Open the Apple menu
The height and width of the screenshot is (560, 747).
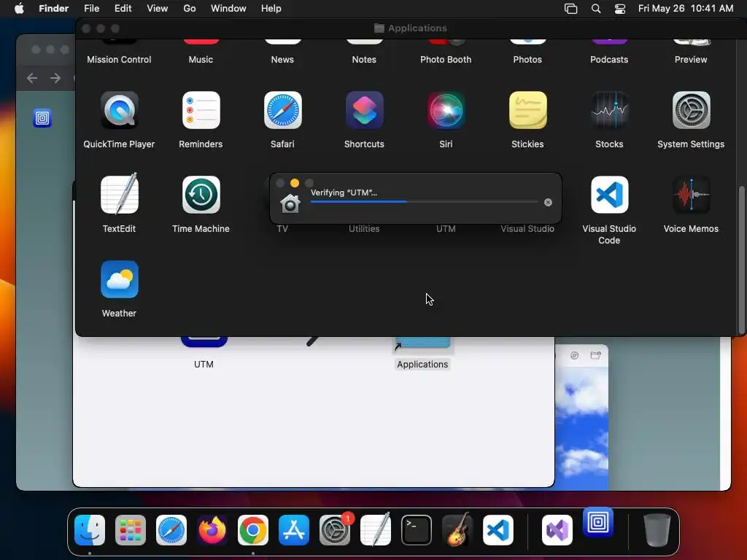(x=19, y=9)
